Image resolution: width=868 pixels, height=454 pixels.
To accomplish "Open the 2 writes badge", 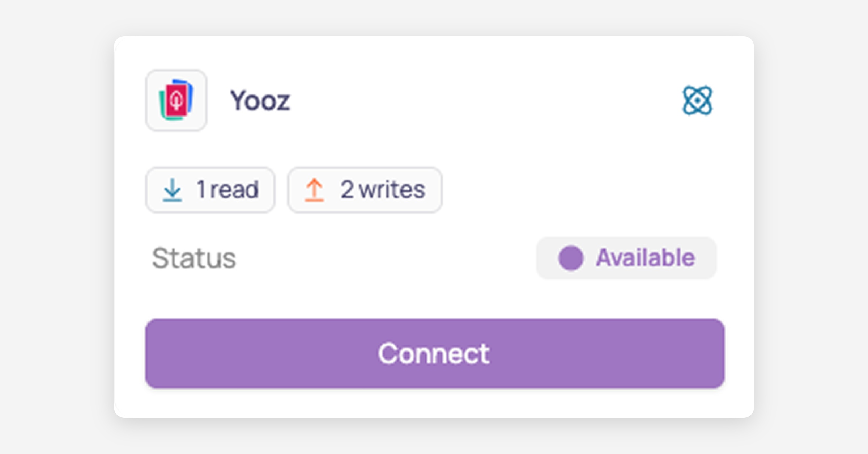I will pos(365,190).
